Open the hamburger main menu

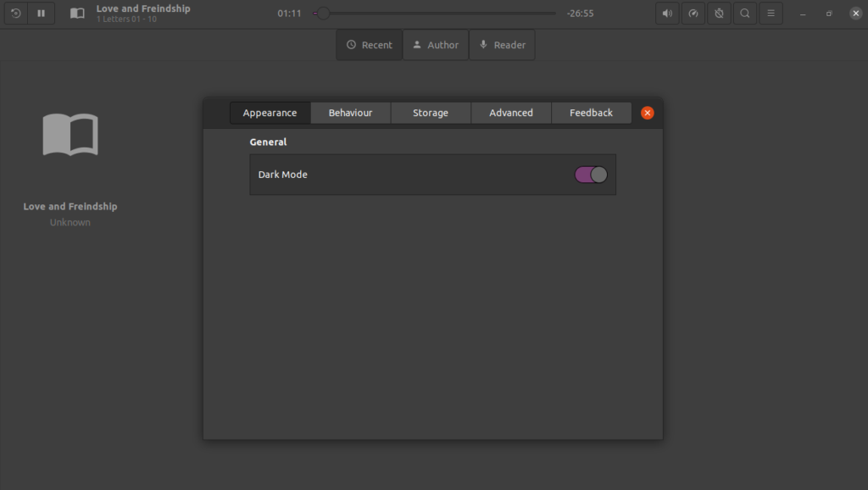[x=771, y=14]
